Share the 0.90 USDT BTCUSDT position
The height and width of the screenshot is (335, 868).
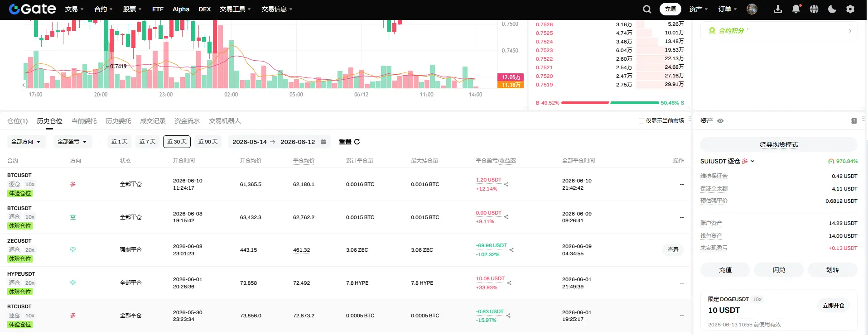coord(506,217)
